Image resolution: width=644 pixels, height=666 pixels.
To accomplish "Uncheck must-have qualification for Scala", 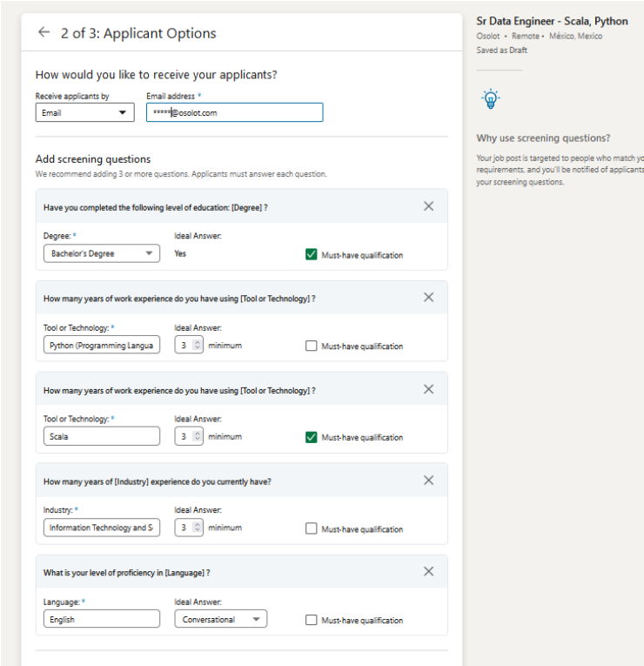I will [312, 438].
